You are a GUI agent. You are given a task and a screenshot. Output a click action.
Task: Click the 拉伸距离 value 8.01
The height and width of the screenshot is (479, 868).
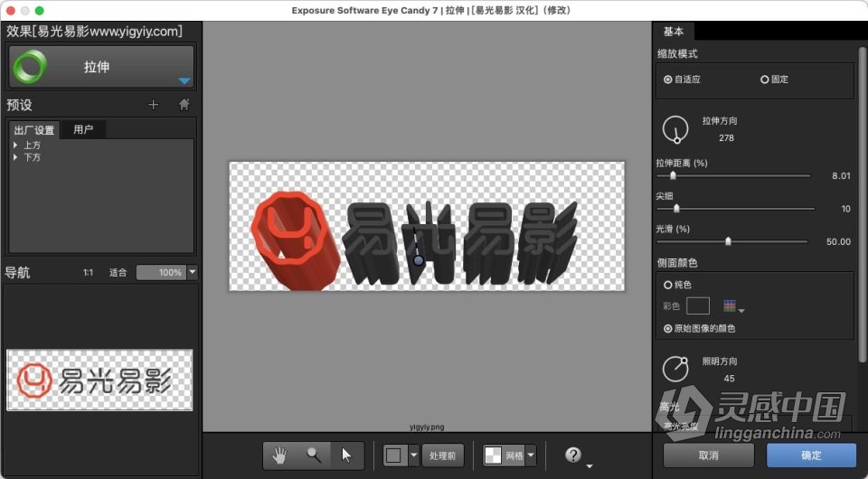(x=841, y=176)
